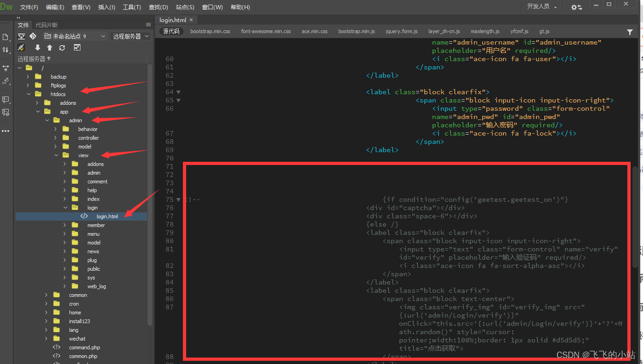Click the file transfer up-down arrows icon
643x364 pixels.
[x=6, y=50]
